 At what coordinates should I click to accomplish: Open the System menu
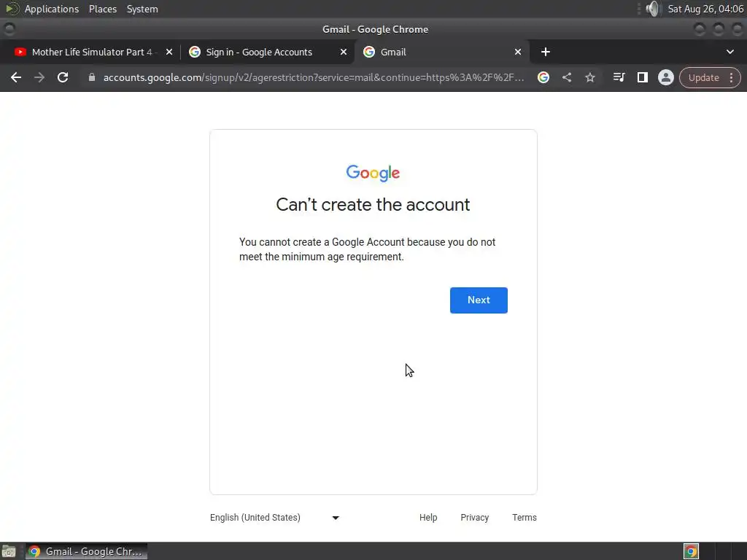[x=142, y=9]
